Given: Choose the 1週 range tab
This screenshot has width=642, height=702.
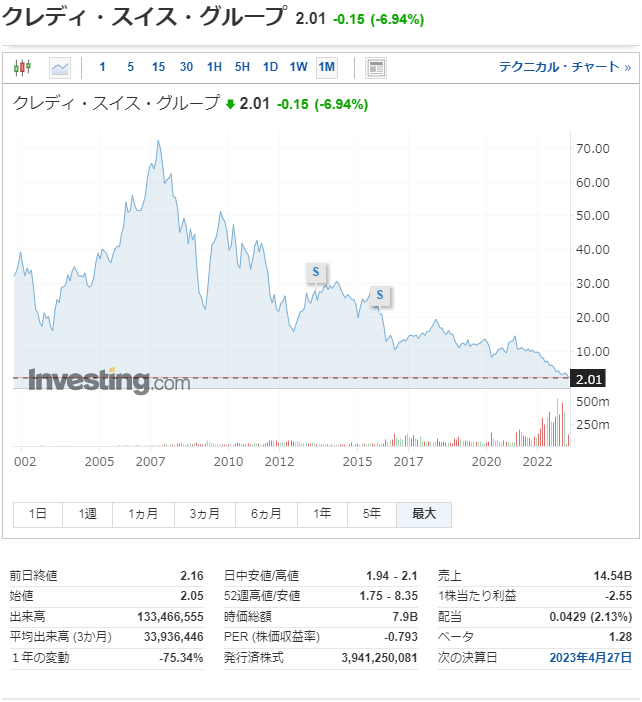Looking at the screenshot, I should 87,514.
